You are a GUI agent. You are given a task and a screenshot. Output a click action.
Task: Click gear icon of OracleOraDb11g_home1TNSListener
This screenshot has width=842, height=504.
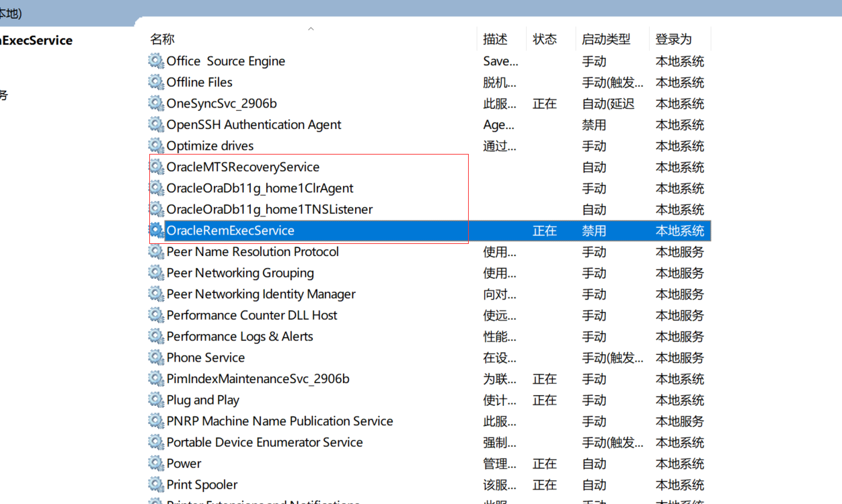(156, 210)
